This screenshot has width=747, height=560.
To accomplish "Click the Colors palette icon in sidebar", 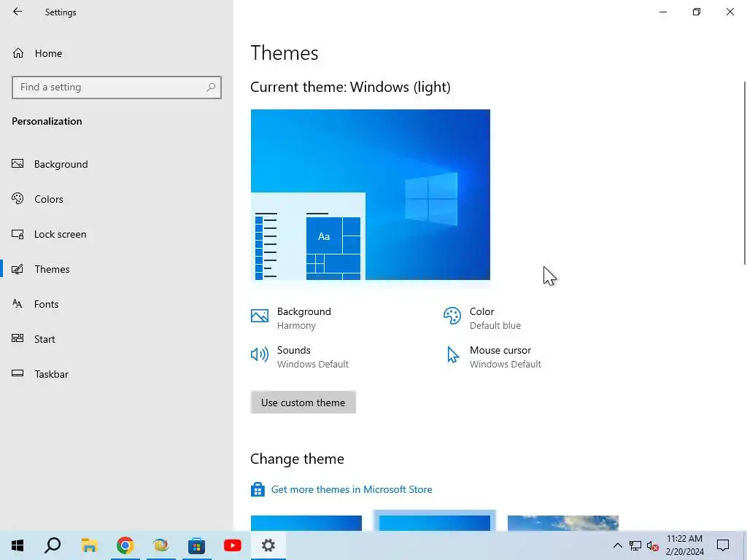I will [x=18, y=198].
